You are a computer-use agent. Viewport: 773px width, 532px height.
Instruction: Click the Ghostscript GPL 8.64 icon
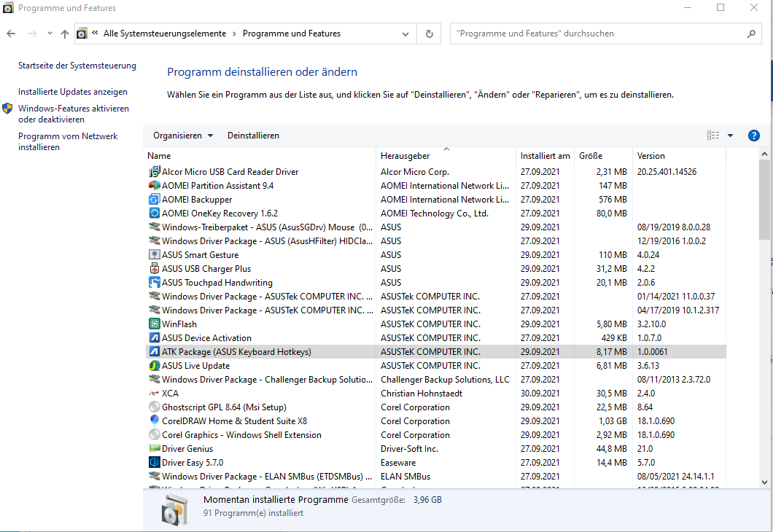(155, 407)
